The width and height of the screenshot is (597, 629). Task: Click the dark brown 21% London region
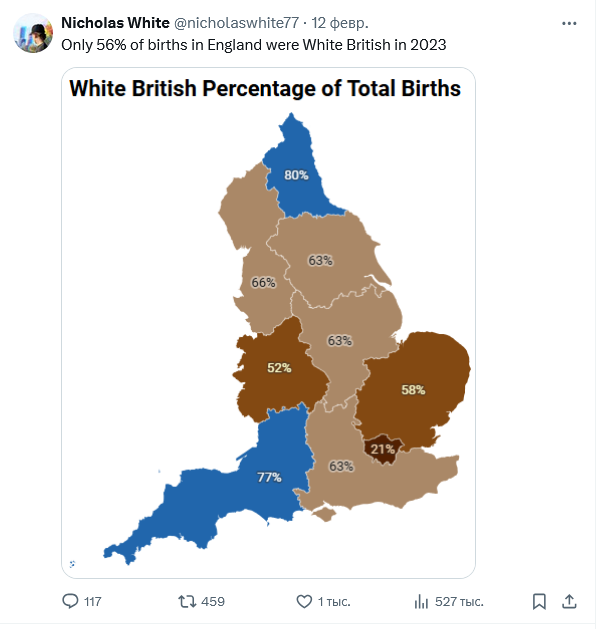coord(382,449)
